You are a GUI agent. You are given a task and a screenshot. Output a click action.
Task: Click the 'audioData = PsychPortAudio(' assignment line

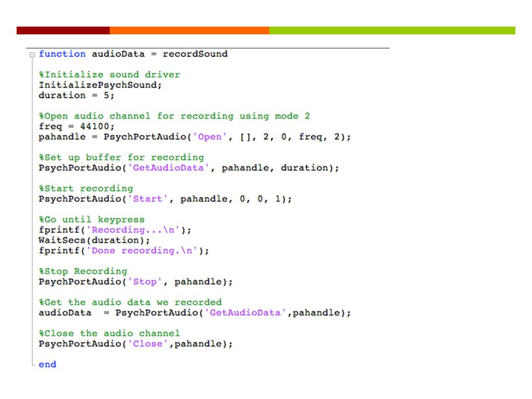point(195,313)
